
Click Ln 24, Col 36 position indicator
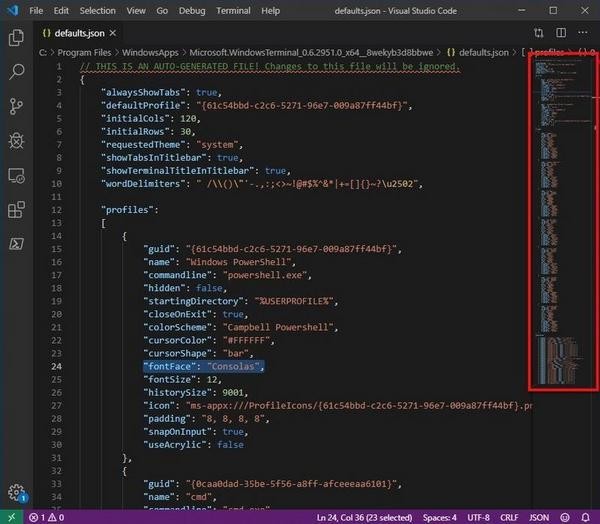tap(364, 518)
